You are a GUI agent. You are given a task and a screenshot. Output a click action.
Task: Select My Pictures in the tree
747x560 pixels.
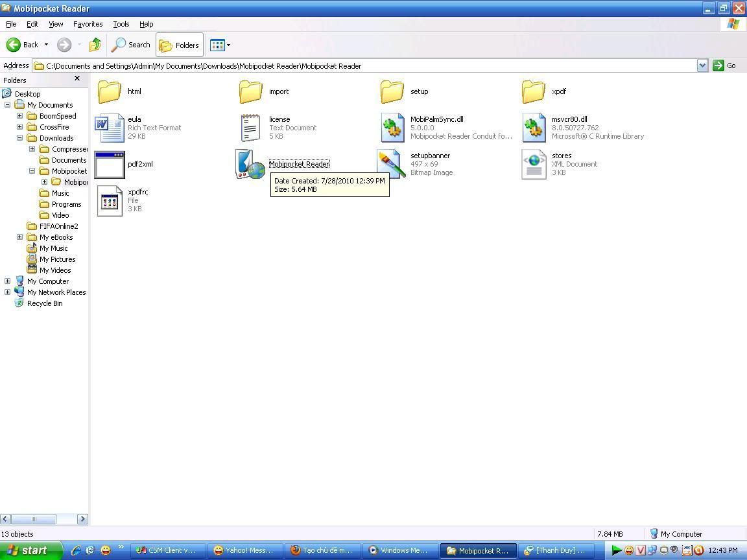57,259
